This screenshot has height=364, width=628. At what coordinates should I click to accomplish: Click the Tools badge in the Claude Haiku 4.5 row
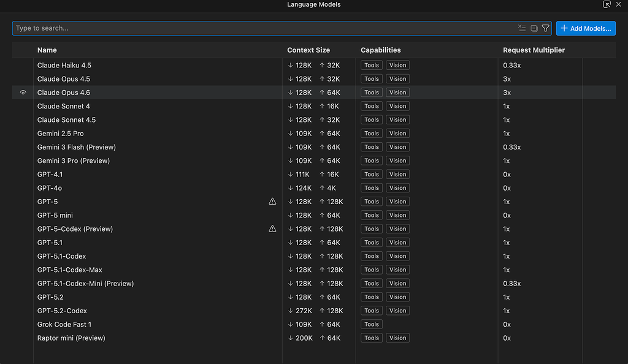coord(371,65)
